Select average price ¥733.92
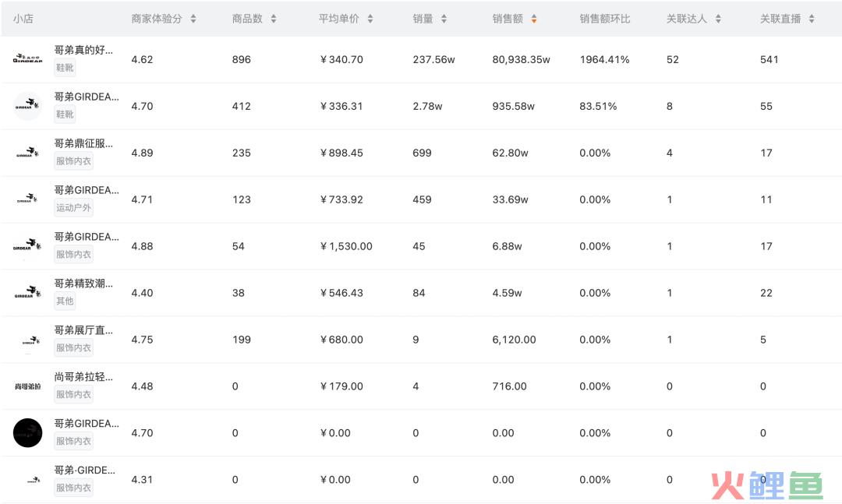Screen dimensions: 842x504 (341, 199)
